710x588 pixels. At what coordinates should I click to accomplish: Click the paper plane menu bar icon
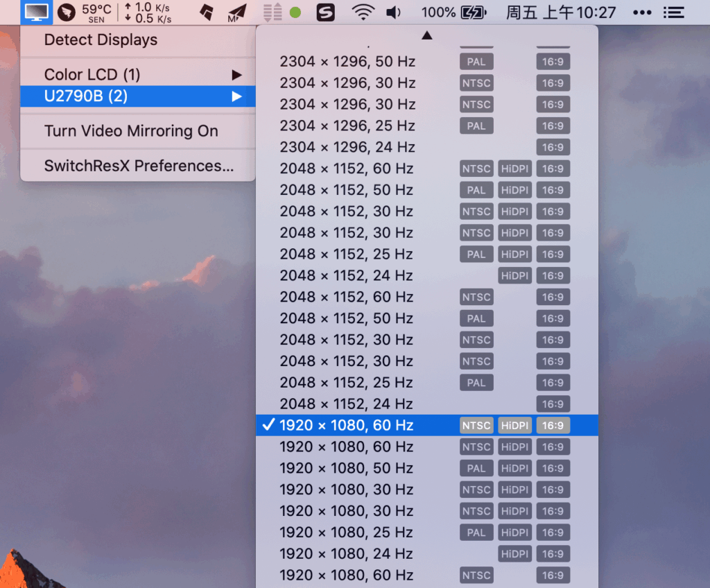(237, 12)
